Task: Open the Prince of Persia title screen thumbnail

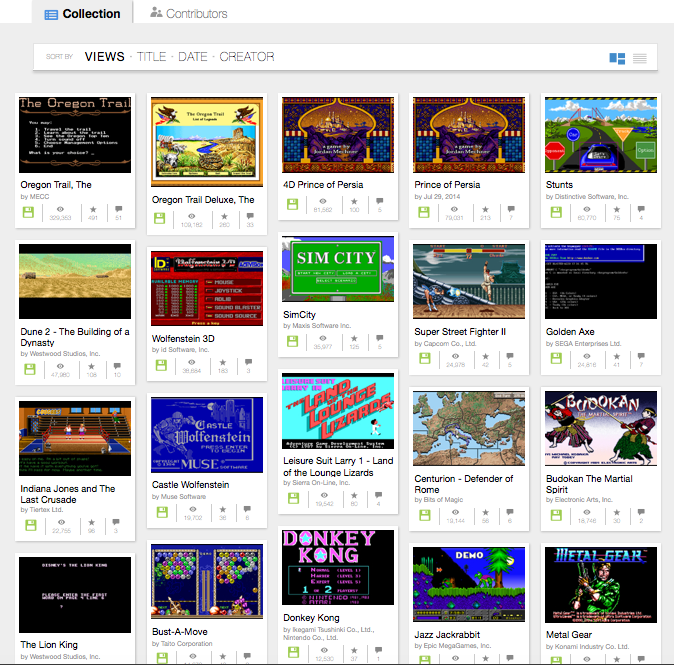Action: [x=469, y=135]
